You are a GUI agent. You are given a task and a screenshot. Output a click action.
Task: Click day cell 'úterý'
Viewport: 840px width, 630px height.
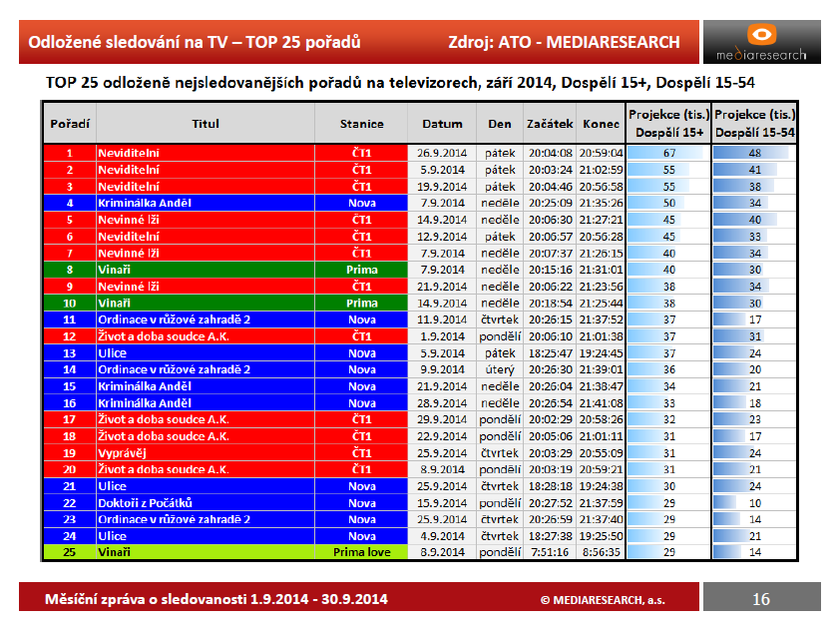500,370
